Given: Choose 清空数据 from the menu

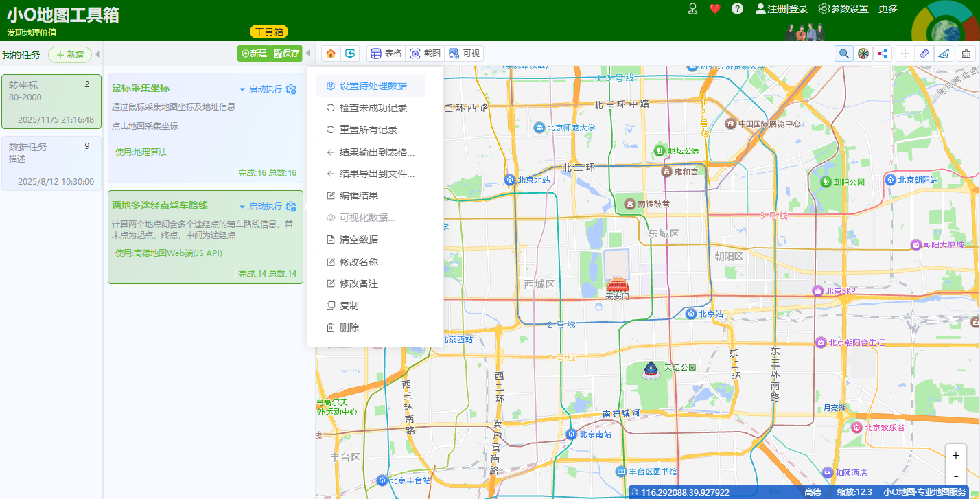Looking at the screenshot, I should (x=371, y=240).
